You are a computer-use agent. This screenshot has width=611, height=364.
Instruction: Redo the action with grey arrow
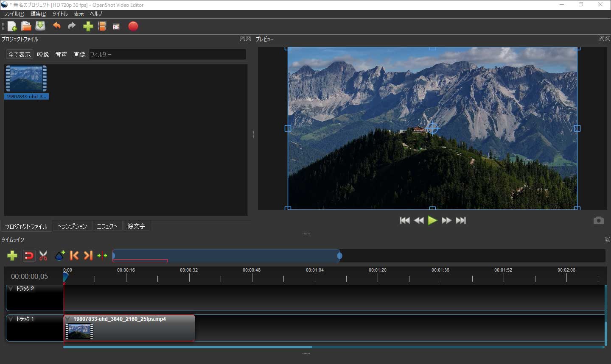(x=72, y=26)
